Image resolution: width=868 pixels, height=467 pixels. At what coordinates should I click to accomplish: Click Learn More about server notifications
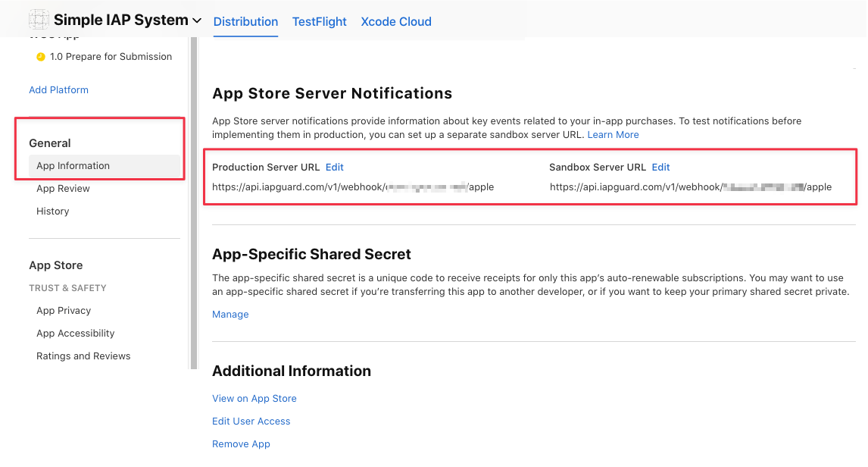coord(613,135)
